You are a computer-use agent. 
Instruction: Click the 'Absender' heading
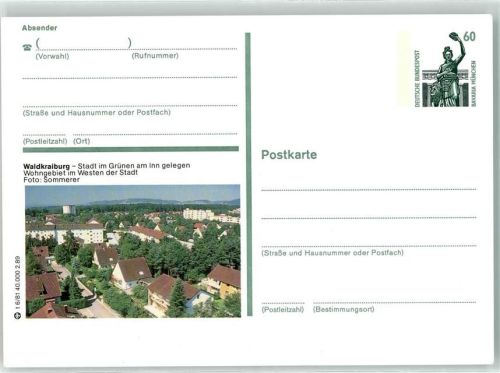pyautogui.click(x=40, y=28)
